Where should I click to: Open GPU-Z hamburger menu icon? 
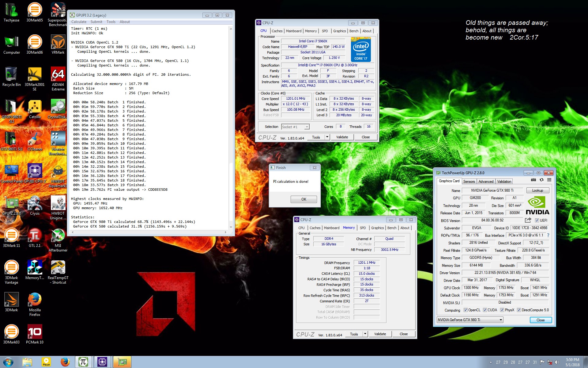(549, 180)
